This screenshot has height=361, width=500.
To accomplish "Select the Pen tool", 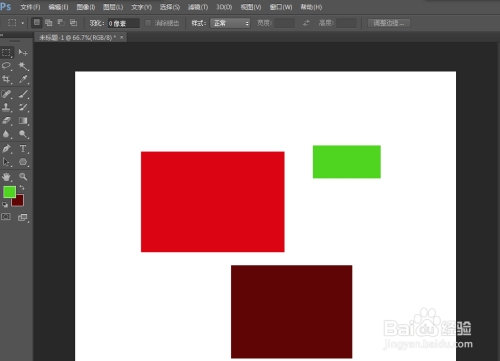I will [x=6, y=149].
